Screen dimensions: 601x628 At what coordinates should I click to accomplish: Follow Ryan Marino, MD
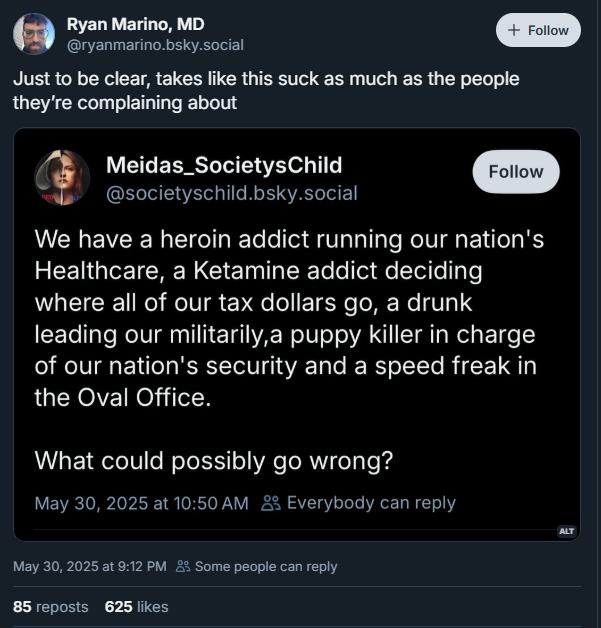tap(538, 30)
